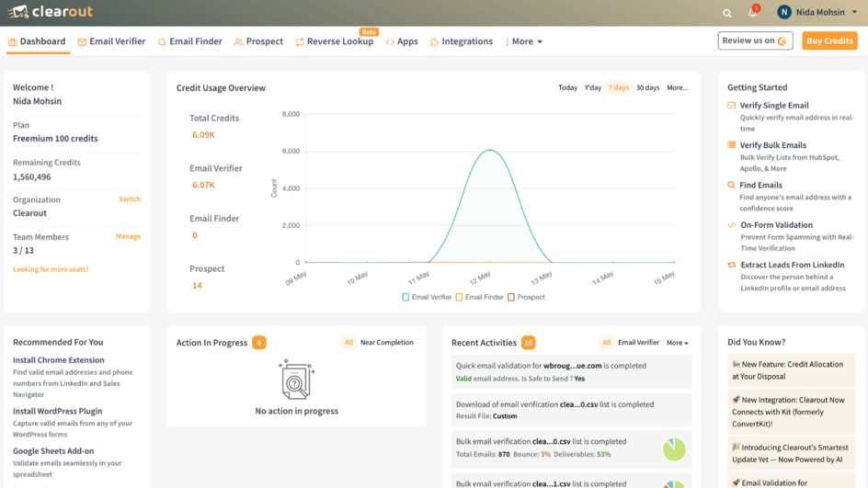The image size is (868, 488).
Task: Open Google Sheets Add-on recommendation
Action: pyautogui.click(x=53, y=451)
